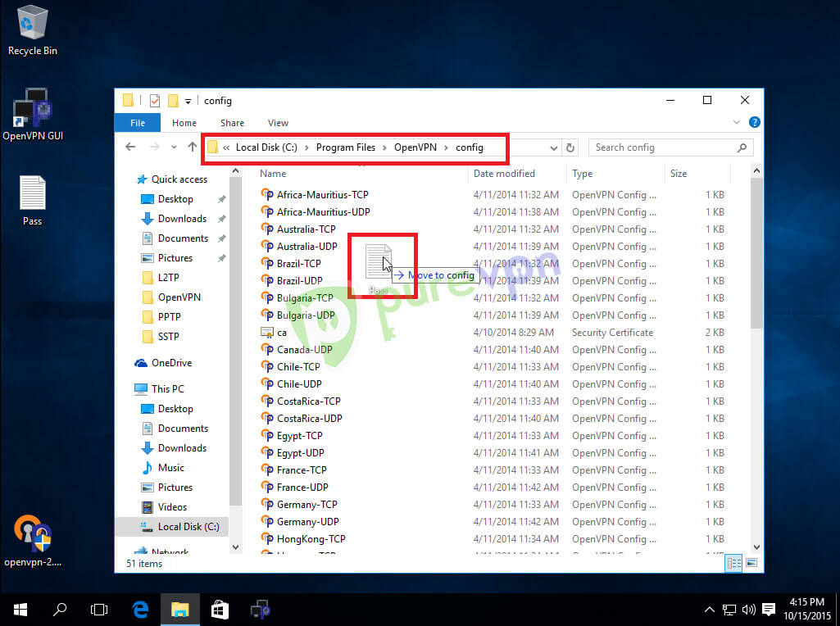Go up one folder level
The height and width of the screenshot is (626, 840).
[x=193, y=147]
